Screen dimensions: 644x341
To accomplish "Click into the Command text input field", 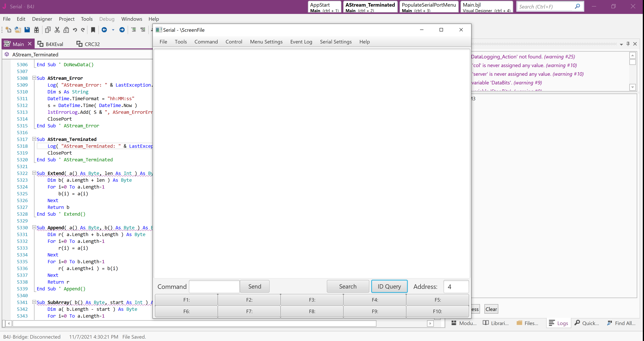I will pos(214,286).
